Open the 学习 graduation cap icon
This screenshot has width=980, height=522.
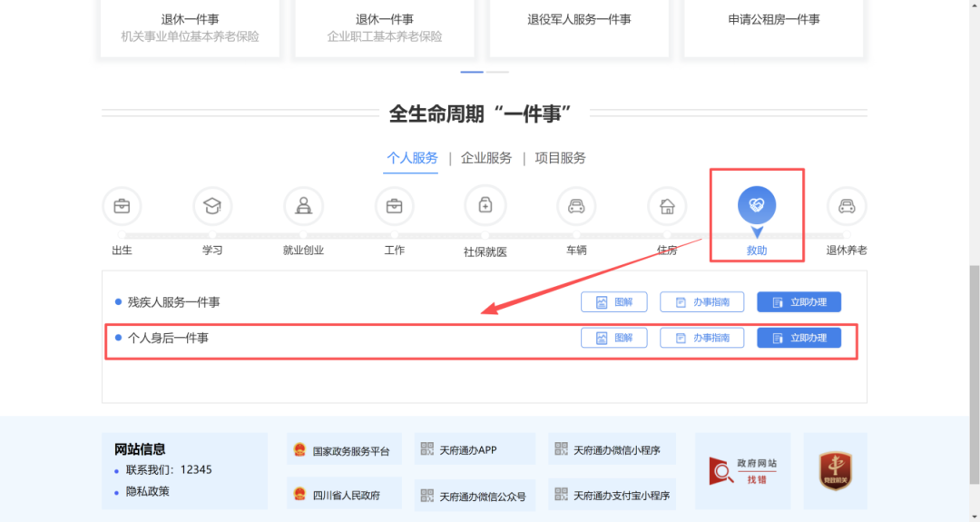coord(212,206)
